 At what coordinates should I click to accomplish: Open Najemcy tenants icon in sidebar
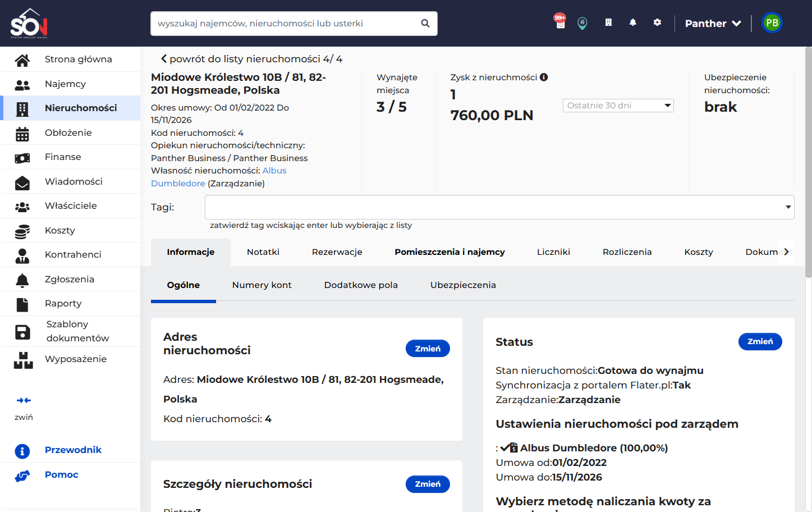(22, 84)
